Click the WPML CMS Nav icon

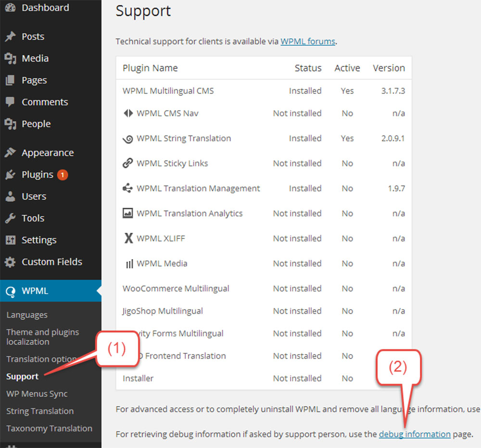pyautogui.click(x=128, y=113)
